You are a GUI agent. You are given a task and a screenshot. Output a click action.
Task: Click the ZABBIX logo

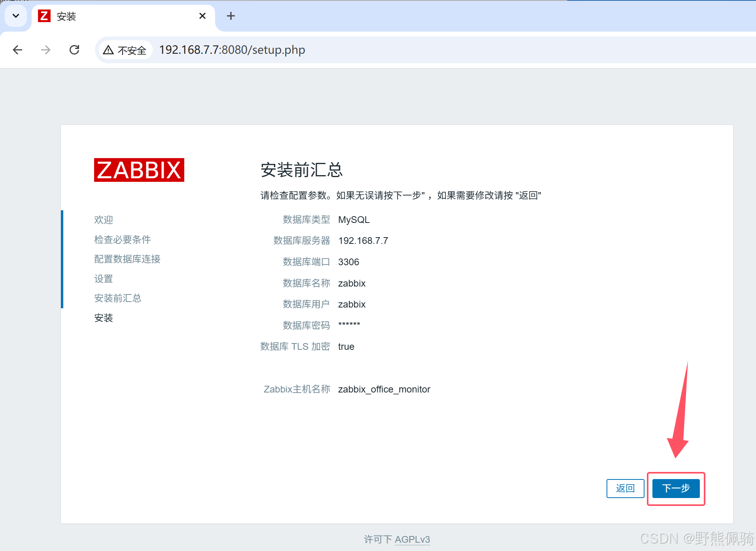click(139, 170)
